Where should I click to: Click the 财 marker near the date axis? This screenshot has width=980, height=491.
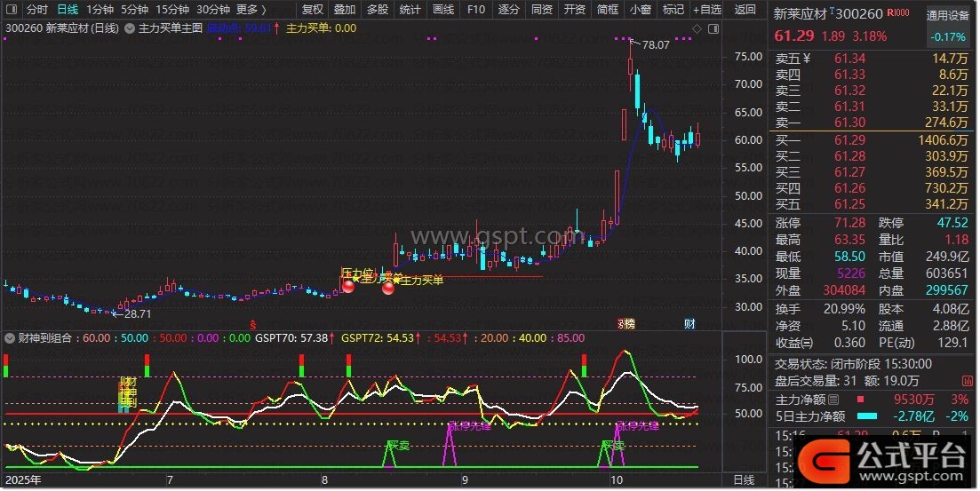(689, 324)
